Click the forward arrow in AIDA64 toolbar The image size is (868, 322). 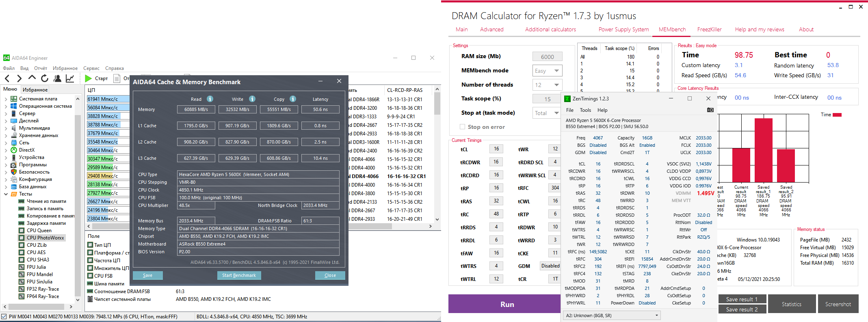(19, 78)
